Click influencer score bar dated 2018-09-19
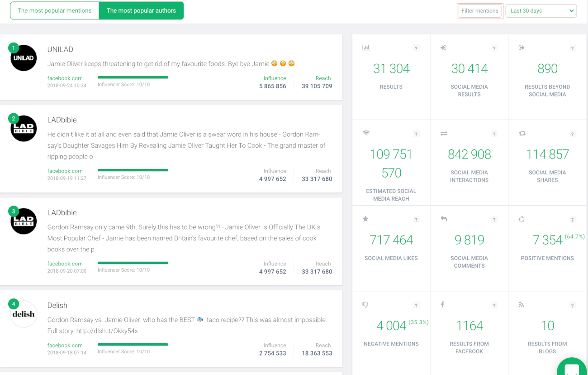Screen dimensions: 588x375 pyautogui.click(x=133, y=170)
